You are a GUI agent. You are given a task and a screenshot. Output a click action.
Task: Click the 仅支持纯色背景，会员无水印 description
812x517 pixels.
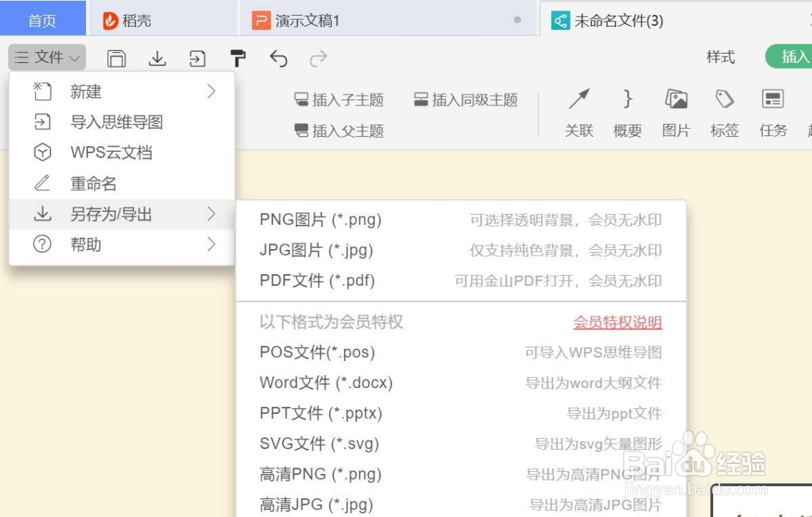coord(565,251)
